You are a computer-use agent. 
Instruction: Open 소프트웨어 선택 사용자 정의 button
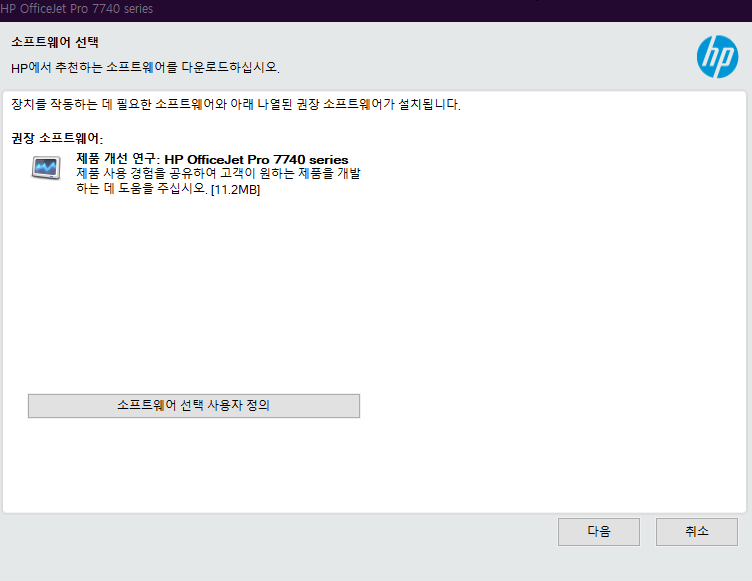pos(194,406)
